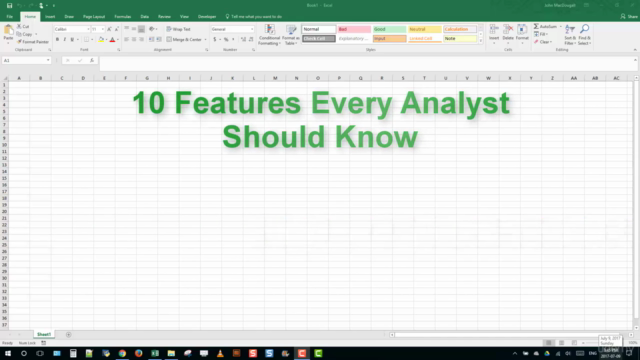Switch to the Developer tab
The height and width of the screenshot is (360, 640).
(x=207, y=17)
